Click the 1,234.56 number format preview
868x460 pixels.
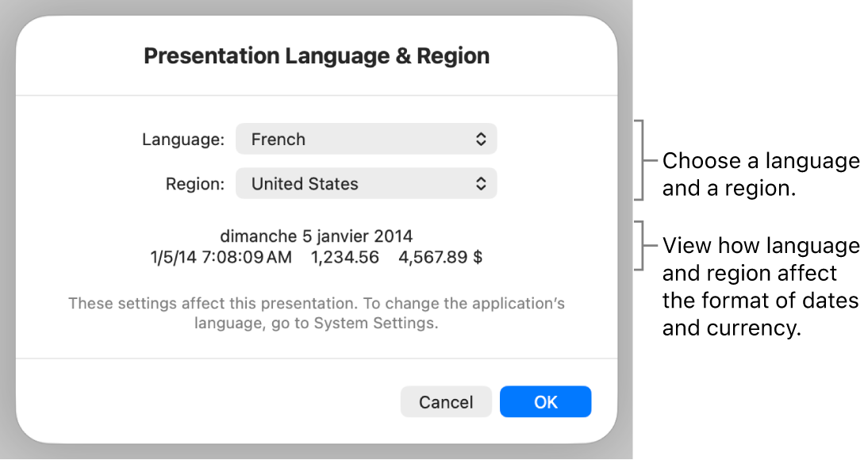(x=345, y=256)
